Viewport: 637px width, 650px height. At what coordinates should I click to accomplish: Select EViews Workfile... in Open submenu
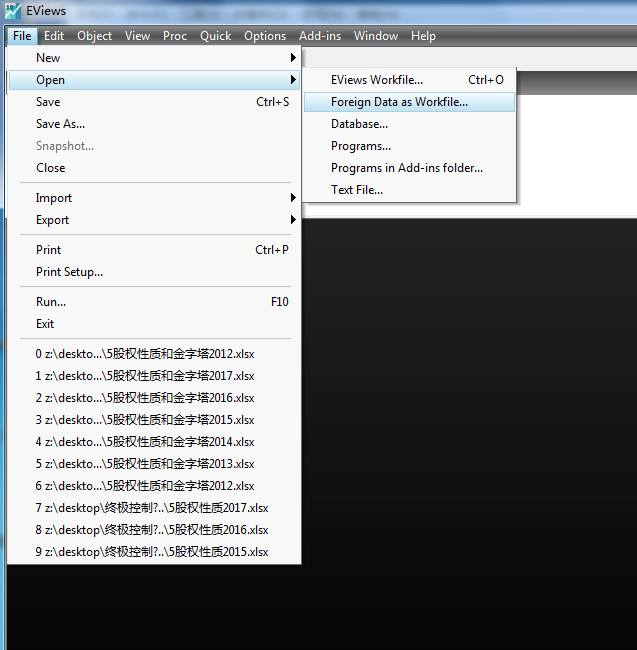click(409, 80)
